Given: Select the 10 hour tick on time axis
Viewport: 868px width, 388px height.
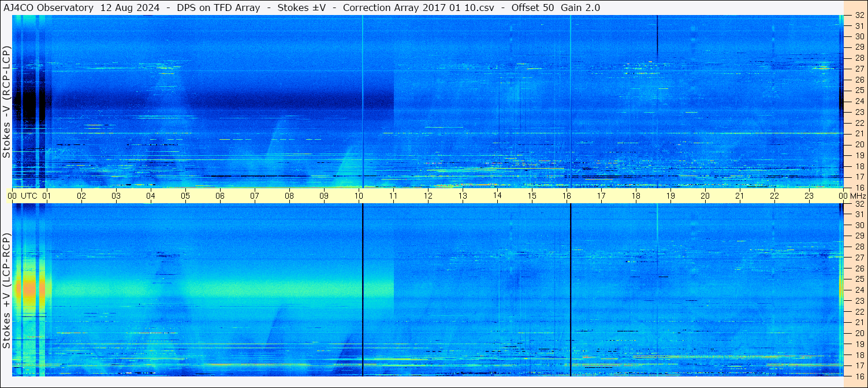Looking at the screenshot, I should 359,196.
